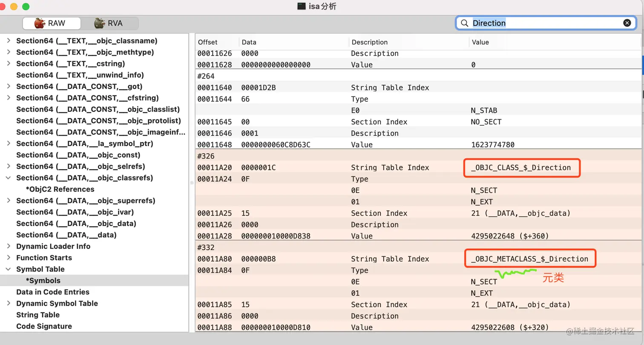Click offset 00011A20 cell

(215, 167)
